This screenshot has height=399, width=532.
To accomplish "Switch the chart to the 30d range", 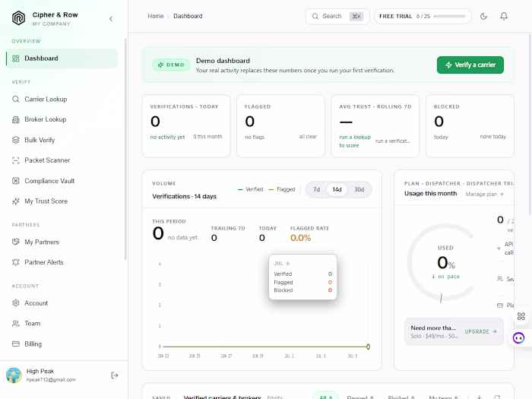I will pos(359,189).
